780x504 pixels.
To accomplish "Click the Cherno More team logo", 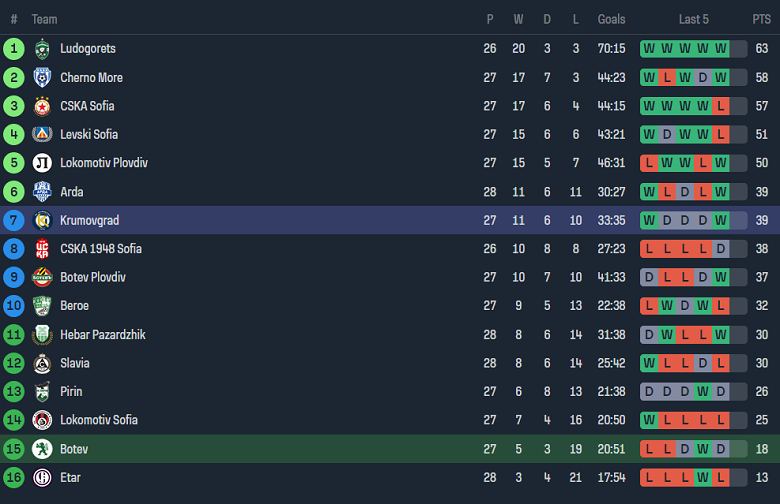I will pyautogui.click(x=42, y=77).
